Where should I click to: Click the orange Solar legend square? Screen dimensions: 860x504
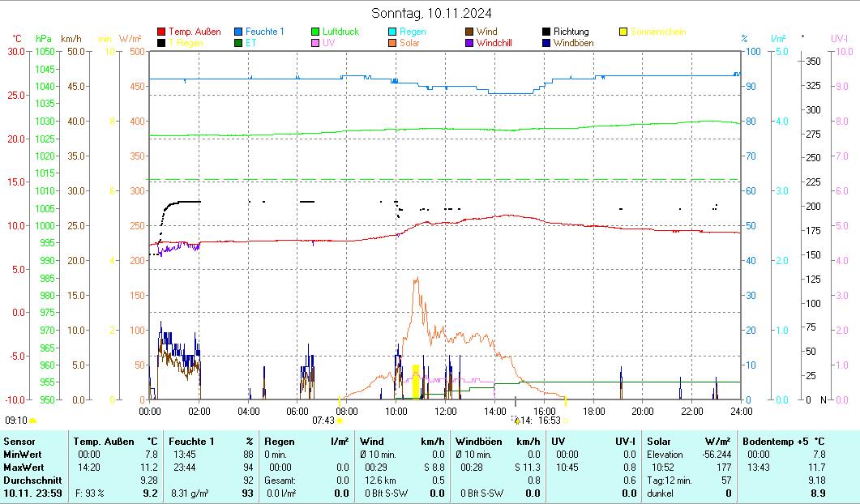393,43
